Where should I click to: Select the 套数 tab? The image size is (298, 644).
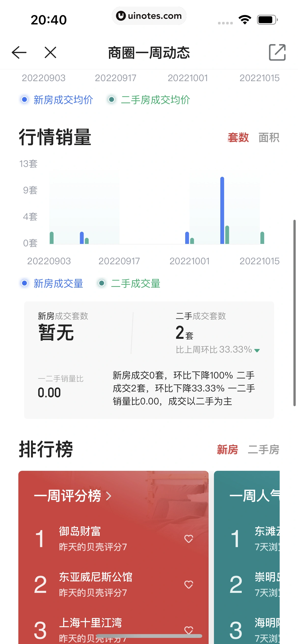238,138
